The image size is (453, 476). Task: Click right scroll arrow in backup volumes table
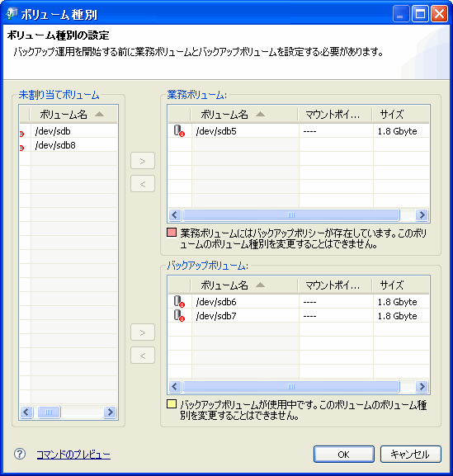[x=422, y=386]
